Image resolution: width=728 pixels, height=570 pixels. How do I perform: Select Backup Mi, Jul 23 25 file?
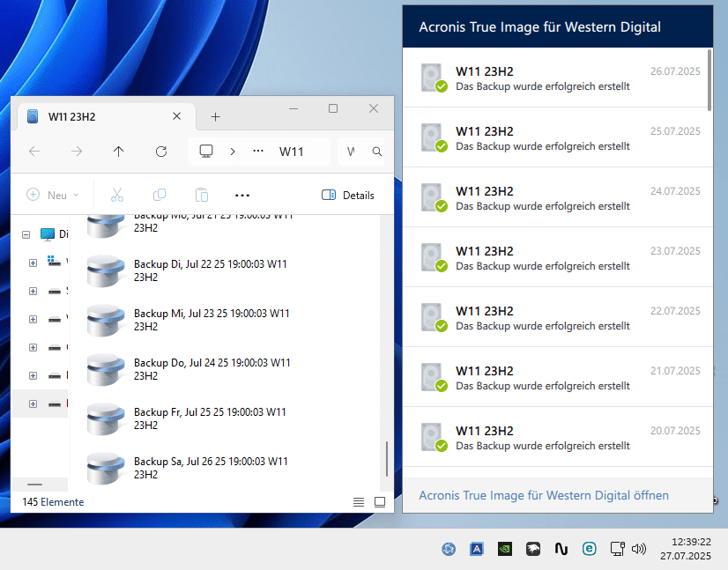point(212,320)
